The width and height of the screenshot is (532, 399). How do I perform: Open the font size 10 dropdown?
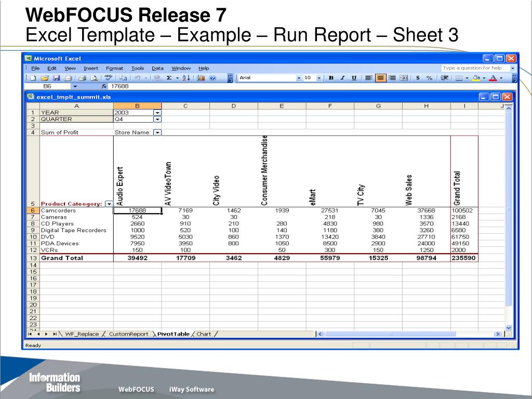coord(319,78)
